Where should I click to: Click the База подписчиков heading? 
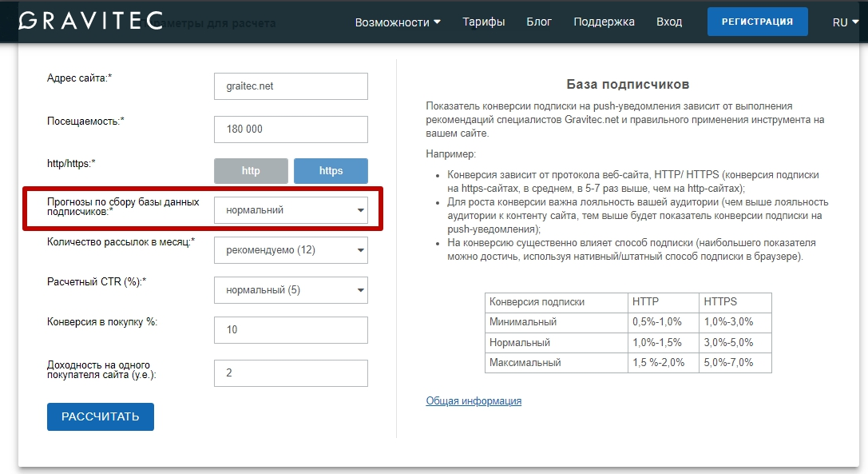[628, 84]
